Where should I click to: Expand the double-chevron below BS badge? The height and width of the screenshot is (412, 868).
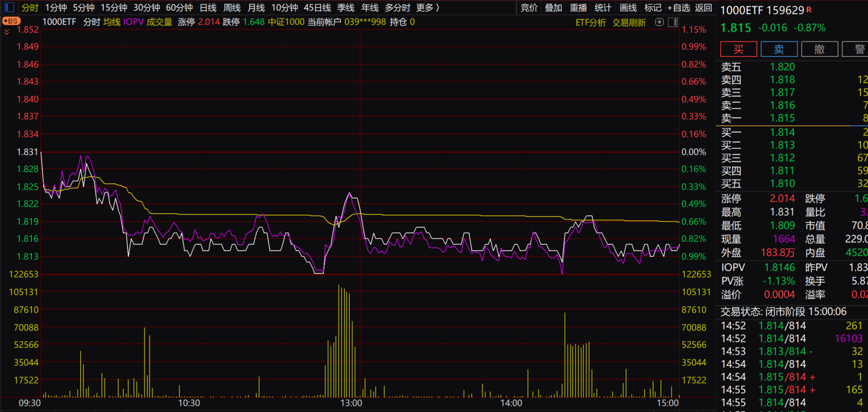[x=6, y=32]
